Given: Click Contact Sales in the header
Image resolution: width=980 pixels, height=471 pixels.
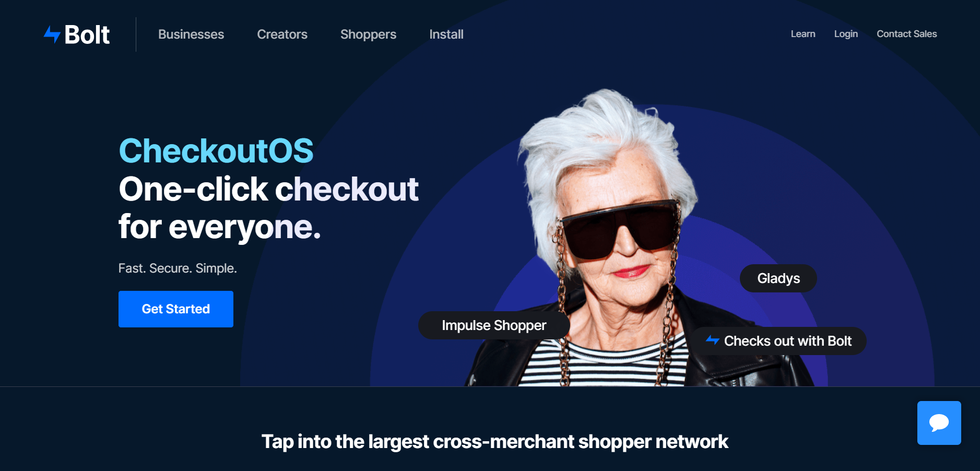Looking at the screenshot, I should click(x=907, y=34).
